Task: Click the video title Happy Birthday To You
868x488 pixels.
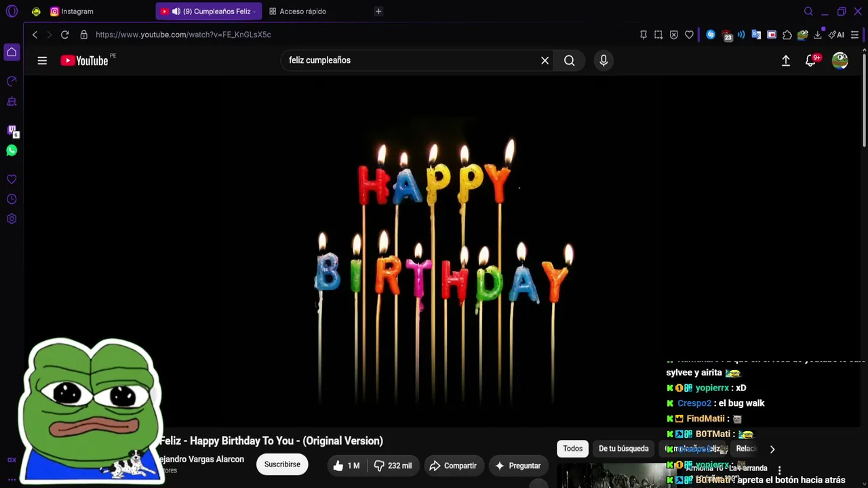Action: coord(271,441)
